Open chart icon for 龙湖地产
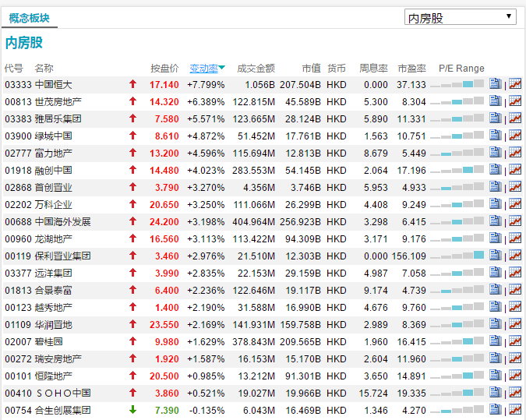Image resolution: width=526 pixels, height=420 pixels. point(515,238)
